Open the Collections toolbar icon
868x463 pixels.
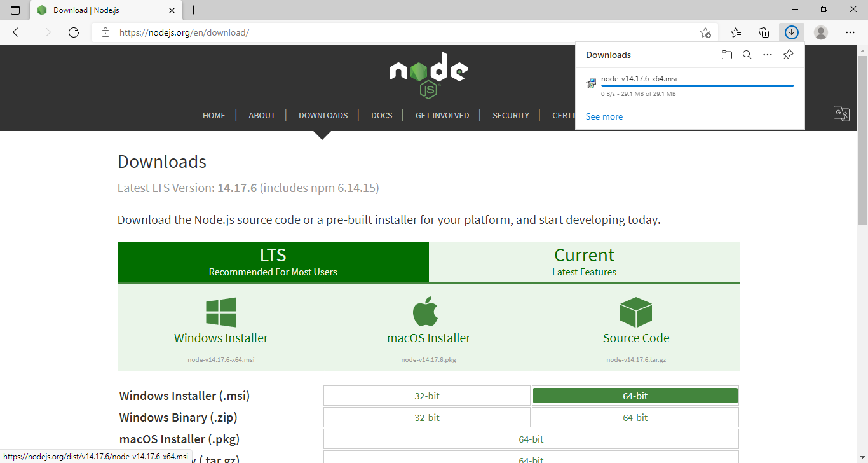[764, 32]
